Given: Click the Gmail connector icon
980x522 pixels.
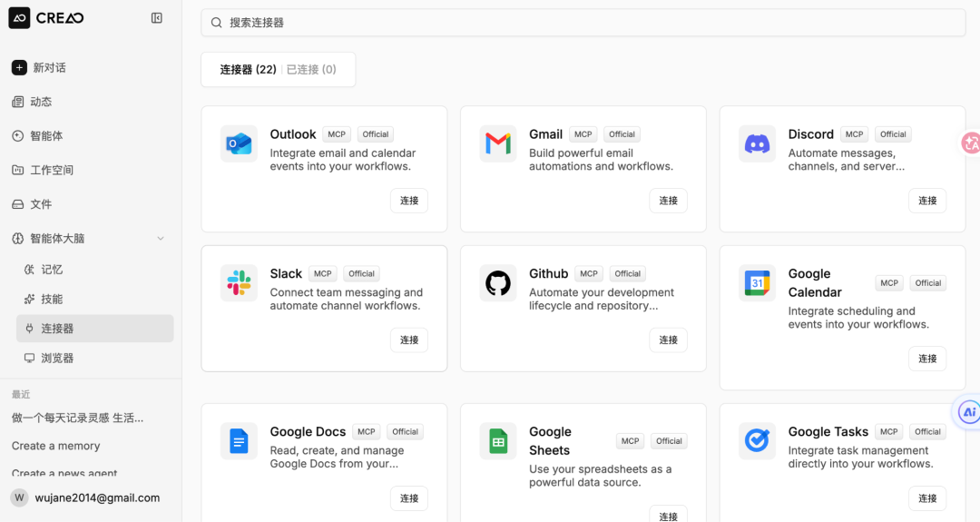Looking at the screenshot, I should point(498,143).
